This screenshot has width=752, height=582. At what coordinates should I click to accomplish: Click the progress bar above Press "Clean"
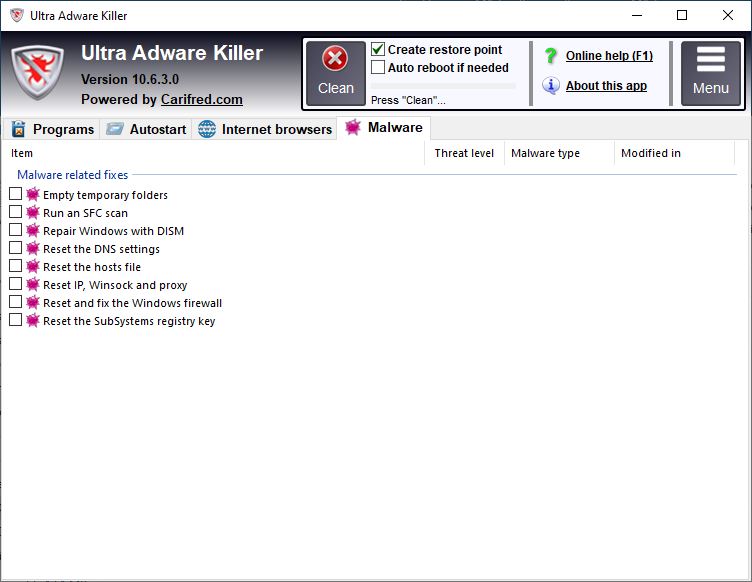pyautogui.click(x=443, y=86)
